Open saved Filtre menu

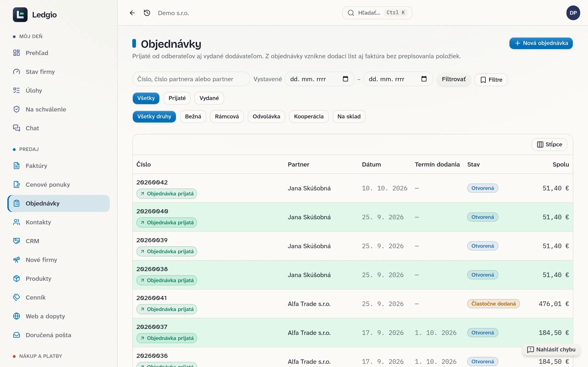coord(491,80)
